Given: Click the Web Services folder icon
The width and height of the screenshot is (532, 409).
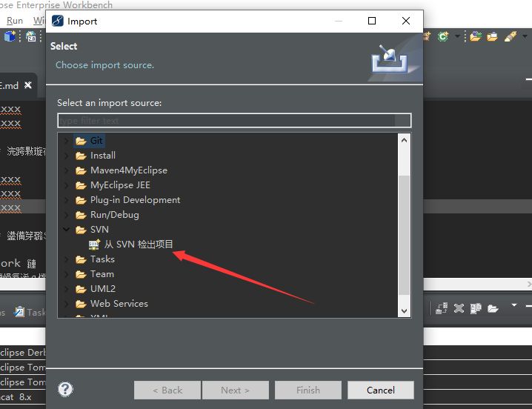Looking at the screenshot, I should (81, 304).
